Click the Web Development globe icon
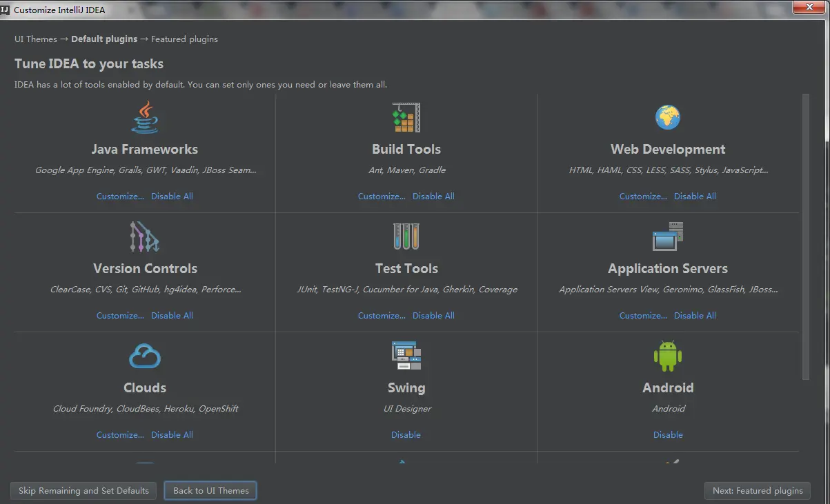This screenshot has width=830, height=504. click(668, 117)
